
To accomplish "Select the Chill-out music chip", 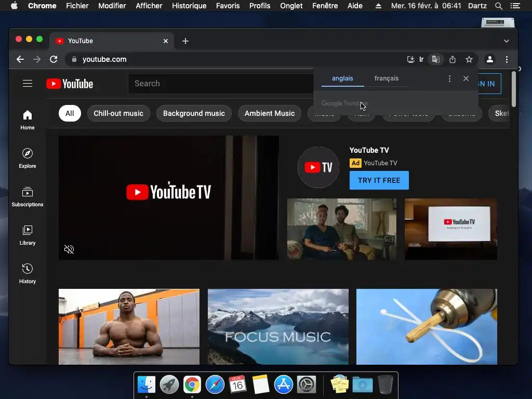I will click(x=118, y=113).
